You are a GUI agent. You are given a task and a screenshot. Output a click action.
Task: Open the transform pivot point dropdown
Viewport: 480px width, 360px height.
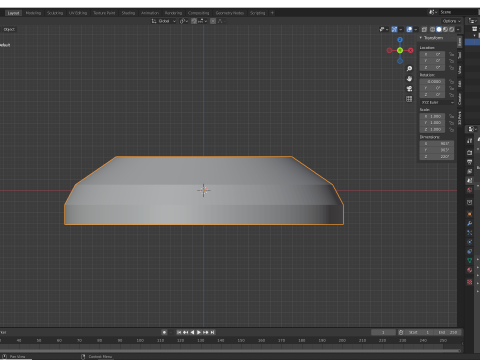tap(184, 21)
